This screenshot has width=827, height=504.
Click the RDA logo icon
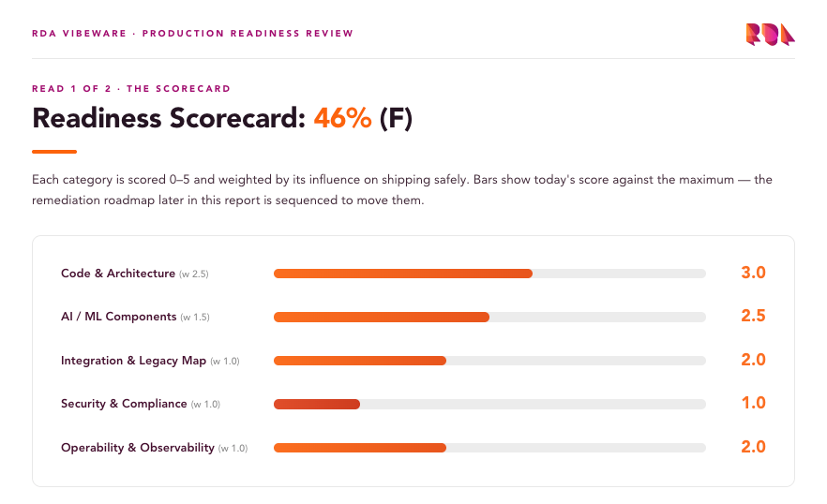tap(770, 35)
